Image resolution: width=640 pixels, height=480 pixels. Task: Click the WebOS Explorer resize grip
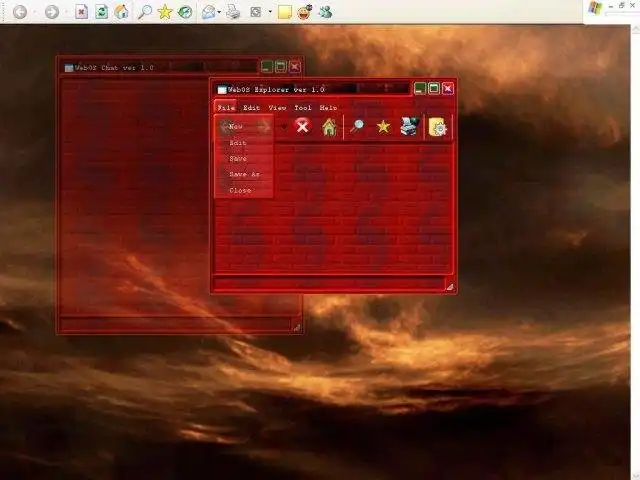point(450,287)
